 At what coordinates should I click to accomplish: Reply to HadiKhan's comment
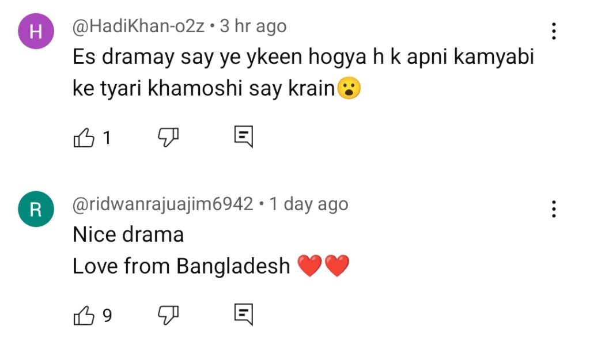tap(244, 136)
